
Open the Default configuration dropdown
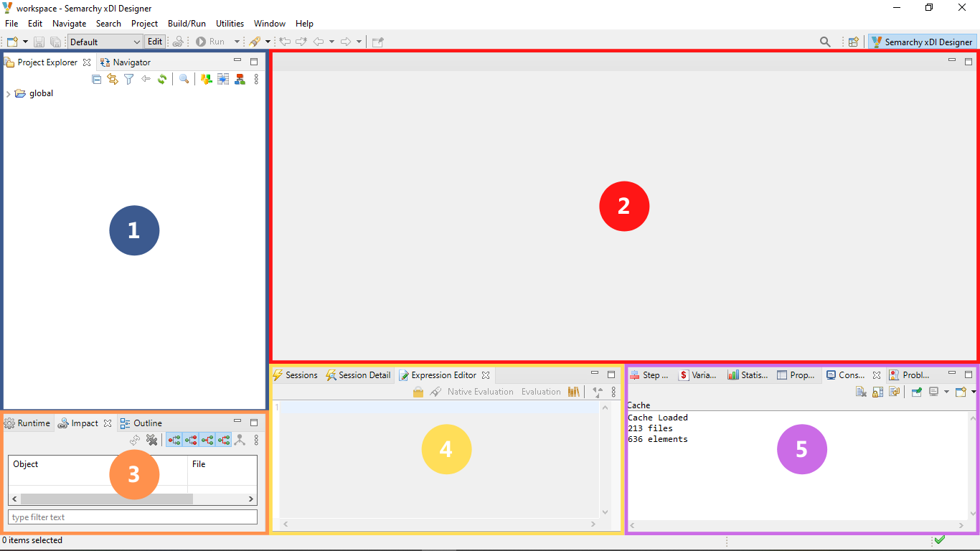click(x=105, y=42)
